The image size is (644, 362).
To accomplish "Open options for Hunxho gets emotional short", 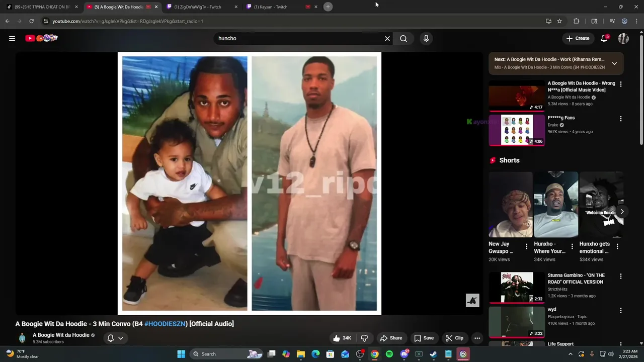I will pos(617,246).
